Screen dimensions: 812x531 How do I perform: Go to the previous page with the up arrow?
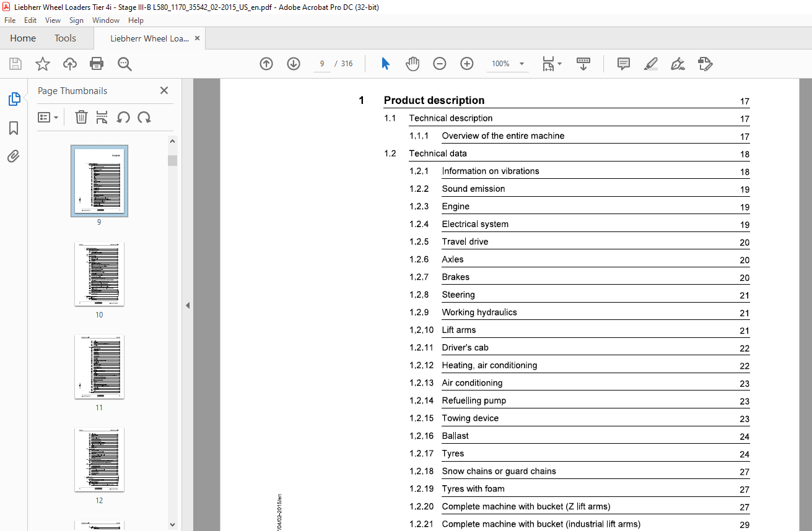click(266, 64)
